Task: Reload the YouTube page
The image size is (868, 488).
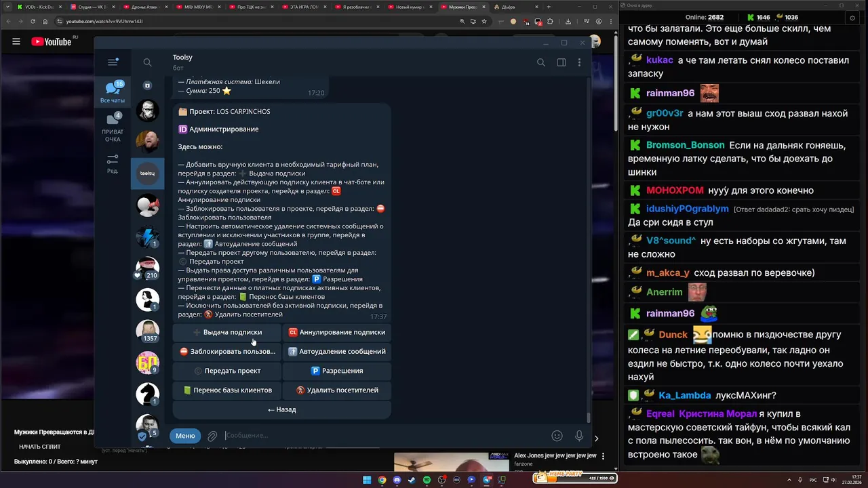Action: coord(33,21)
